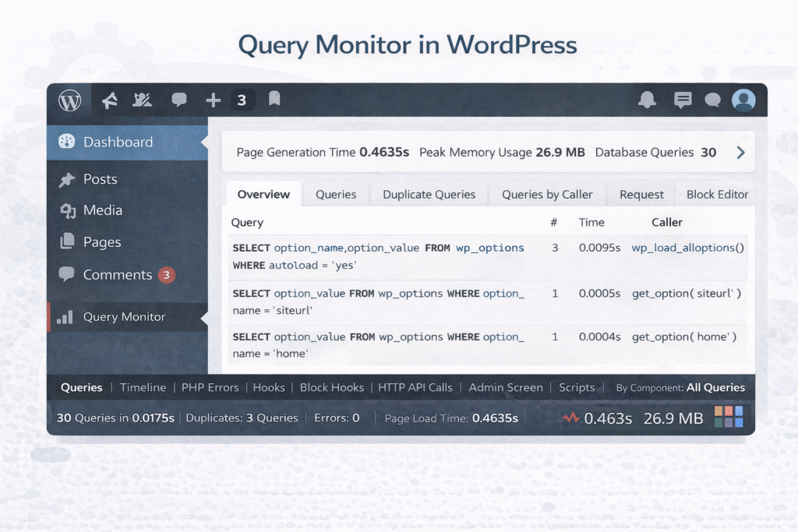Click the pin icon in admin bar

coord(110,100)
